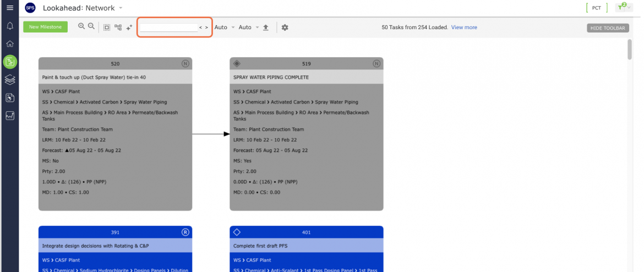Screen dimensions: 644x272
Task: Open the stacked layers sidebar icon
Action: 10,80
